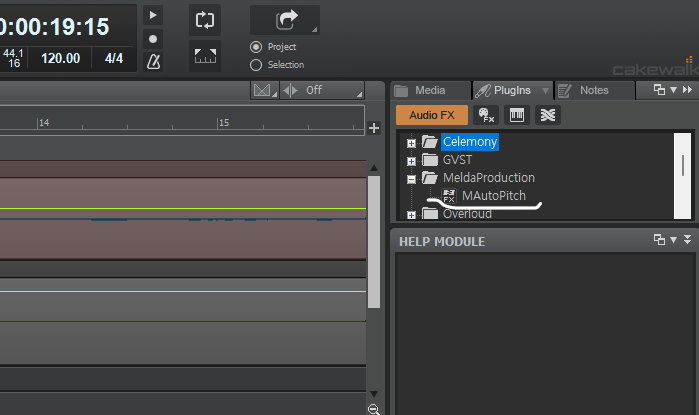Show the ReWire devices icon
This screenshot has height=415, width=699.
click(x=548, y=115)
